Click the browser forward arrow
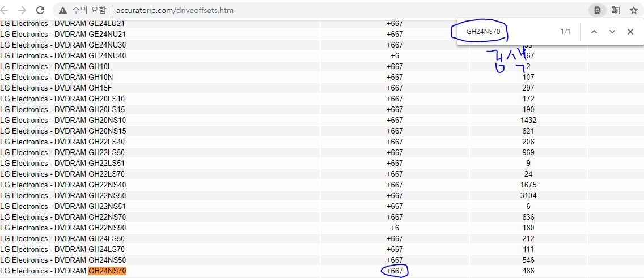The image size is (644, 278). click(22, 10)
